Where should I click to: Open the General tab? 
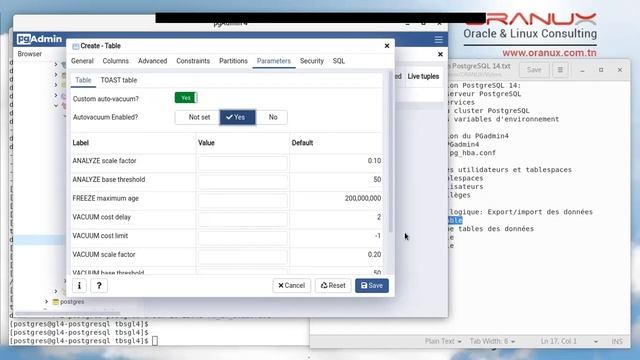tap(82, 61)
